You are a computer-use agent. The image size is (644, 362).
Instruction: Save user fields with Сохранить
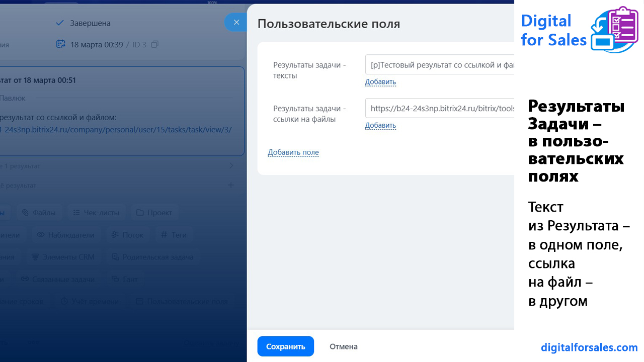coord(286,346)
